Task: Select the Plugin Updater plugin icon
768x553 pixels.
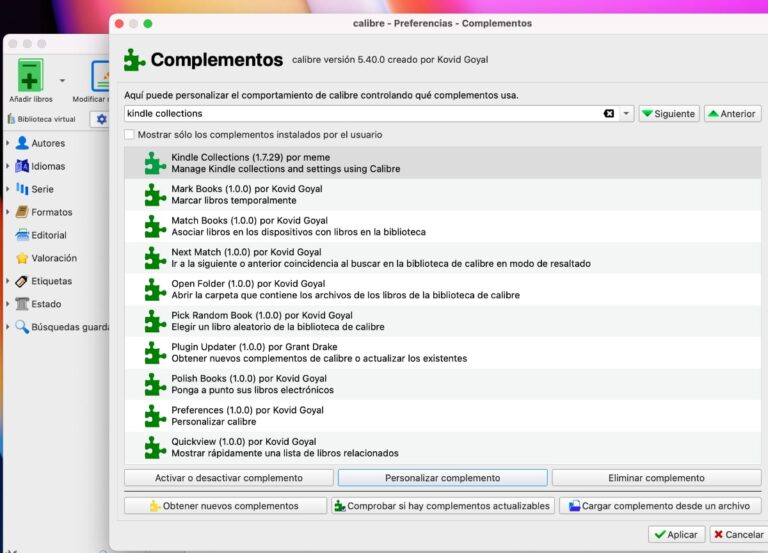Action: click(x=155, y=353)
